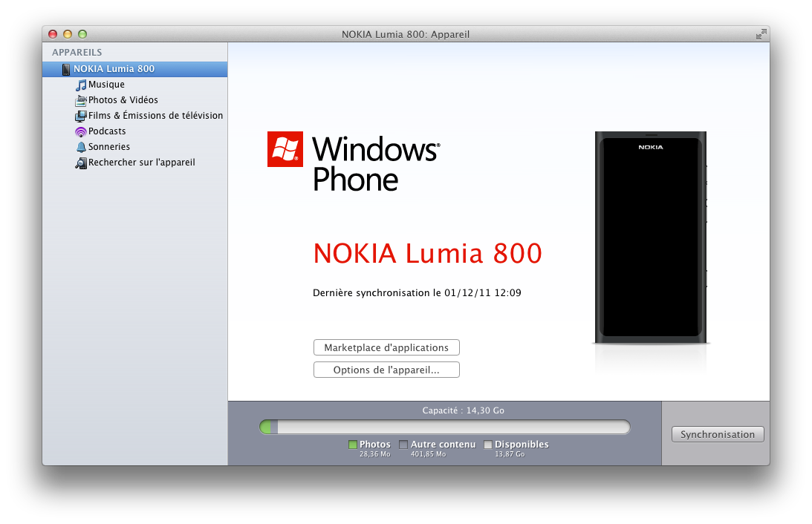Minimize window using yellow button
The height and width of the screenshot is (524, 812).
tap(68, 34)
